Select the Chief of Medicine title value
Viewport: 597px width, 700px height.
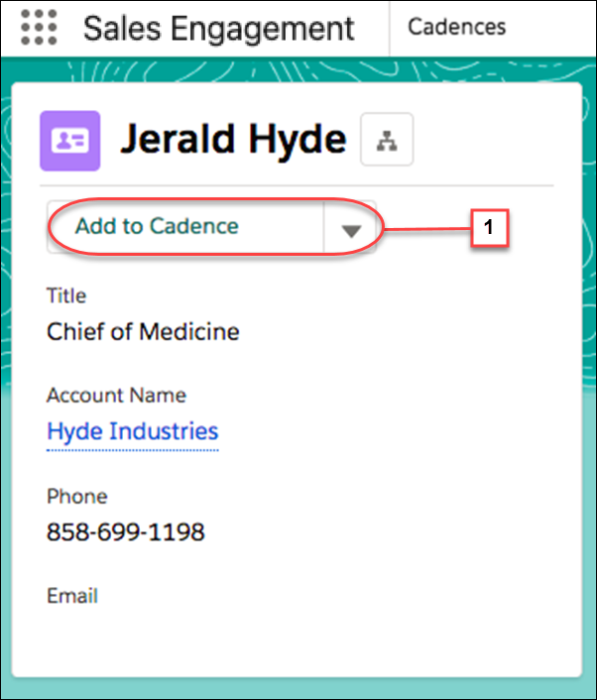(143, 332)
